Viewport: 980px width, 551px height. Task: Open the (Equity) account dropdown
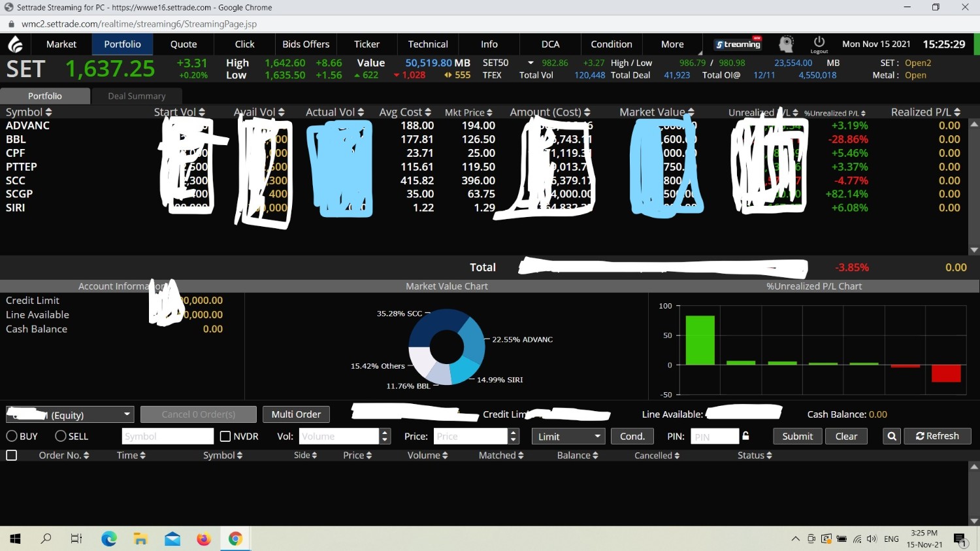coord(70,414)
